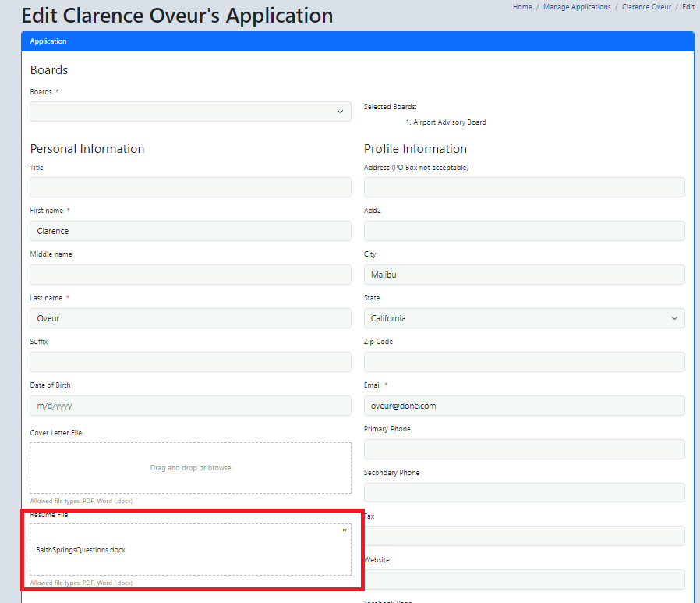The height and width of the screenshot is (603, 700).
Task: Edit the Last name field containing Oveur
Action: [191, 318]
